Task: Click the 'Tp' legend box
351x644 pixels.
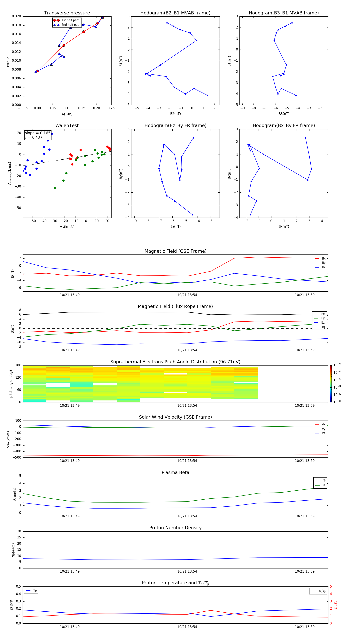Action: (x=31, y=591)
